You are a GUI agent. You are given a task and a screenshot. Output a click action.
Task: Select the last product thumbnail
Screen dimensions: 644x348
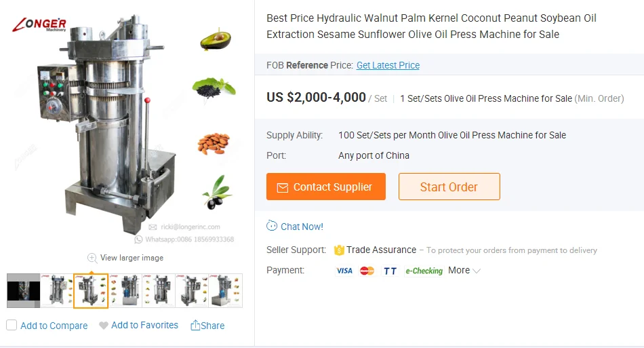(226, 291)
